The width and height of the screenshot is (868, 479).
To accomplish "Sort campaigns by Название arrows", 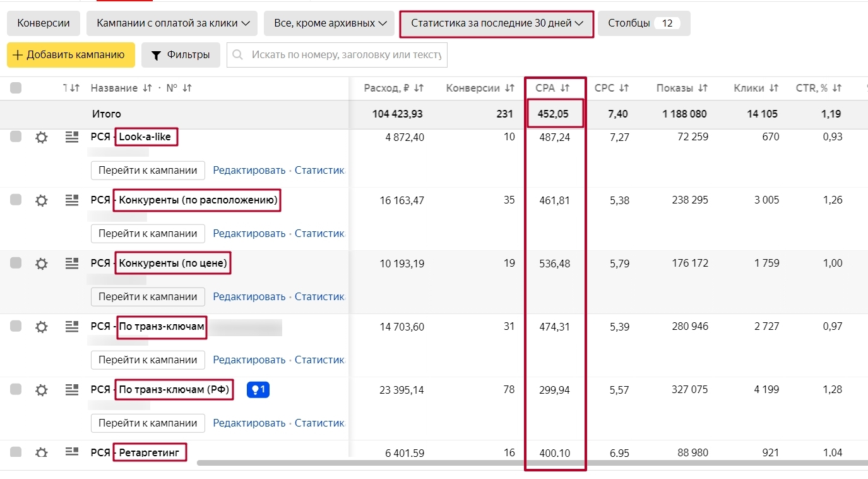I will click(147, 88).
